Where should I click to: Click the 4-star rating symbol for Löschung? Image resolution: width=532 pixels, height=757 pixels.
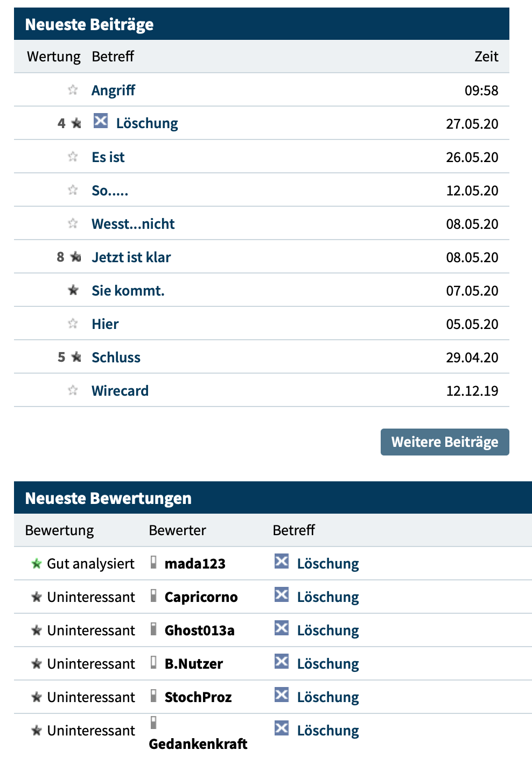tap(75, 123)
